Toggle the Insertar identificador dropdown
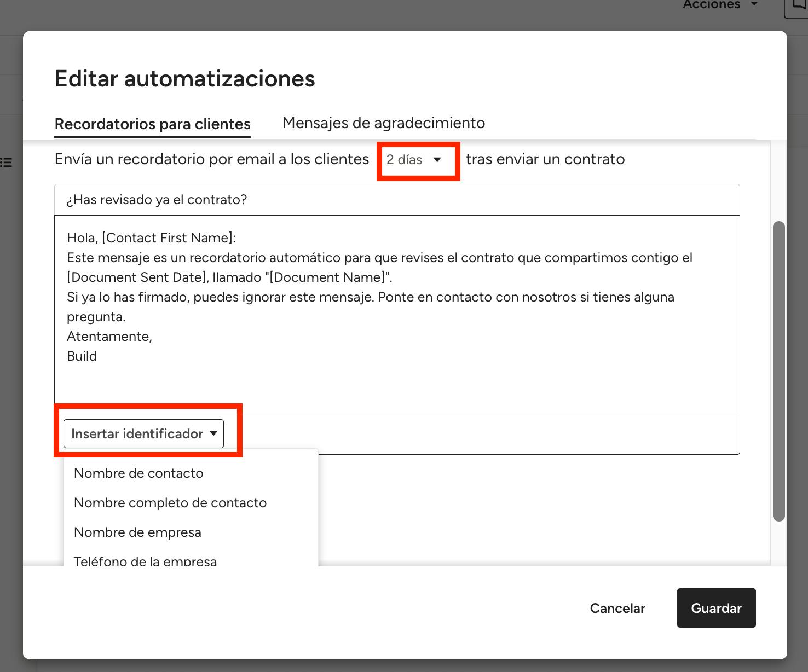 pos(144,434)
